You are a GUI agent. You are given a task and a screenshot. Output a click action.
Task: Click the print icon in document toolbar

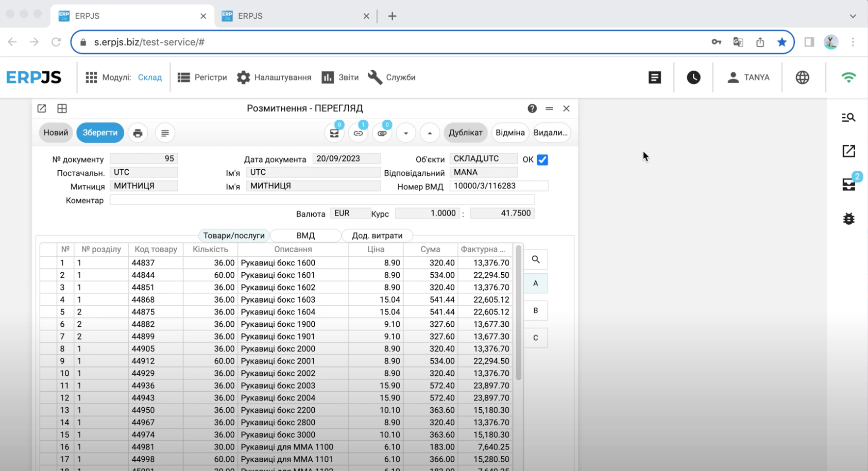pos(138,133)
